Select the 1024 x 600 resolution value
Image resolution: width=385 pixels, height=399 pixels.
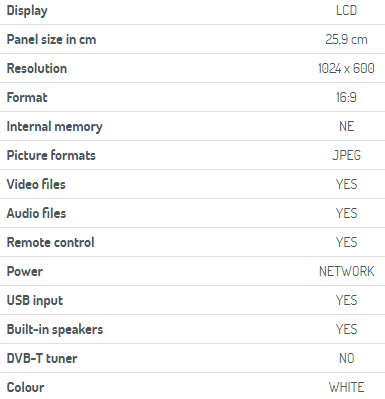[346, 68]
